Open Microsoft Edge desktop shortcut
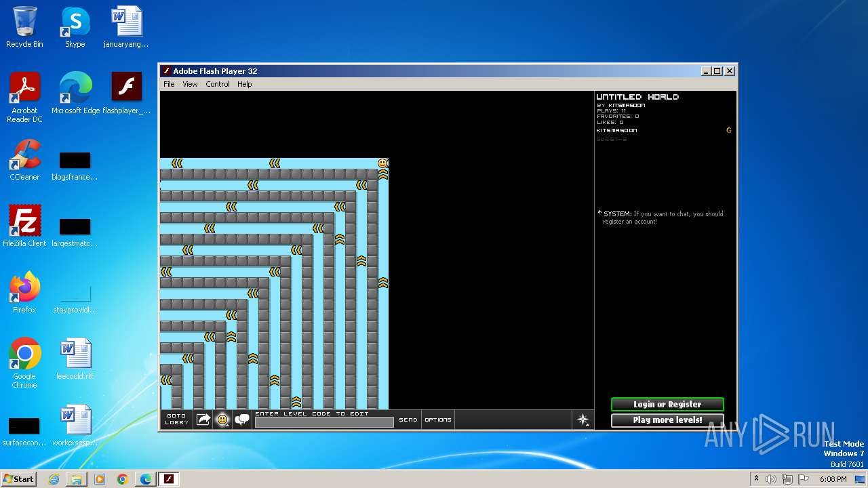This screenshot has height=488, width=868. [75, 94]
